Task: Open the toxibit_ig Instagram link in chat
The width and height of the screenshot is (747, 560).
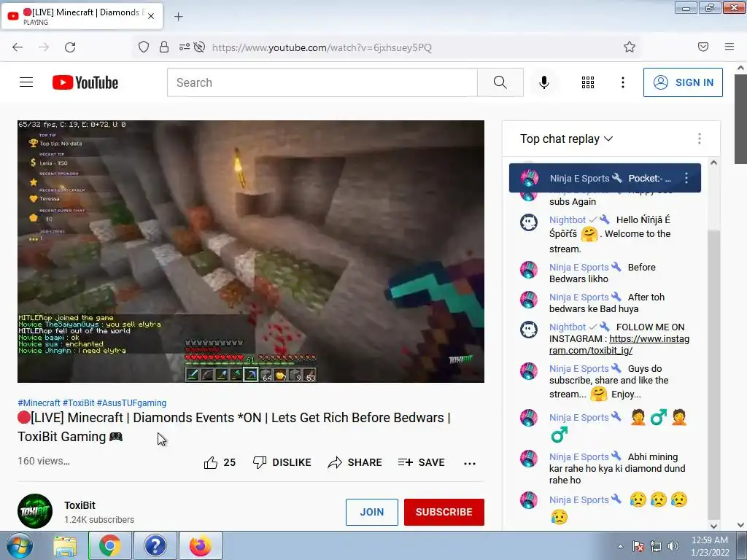Action: [619, 345]
